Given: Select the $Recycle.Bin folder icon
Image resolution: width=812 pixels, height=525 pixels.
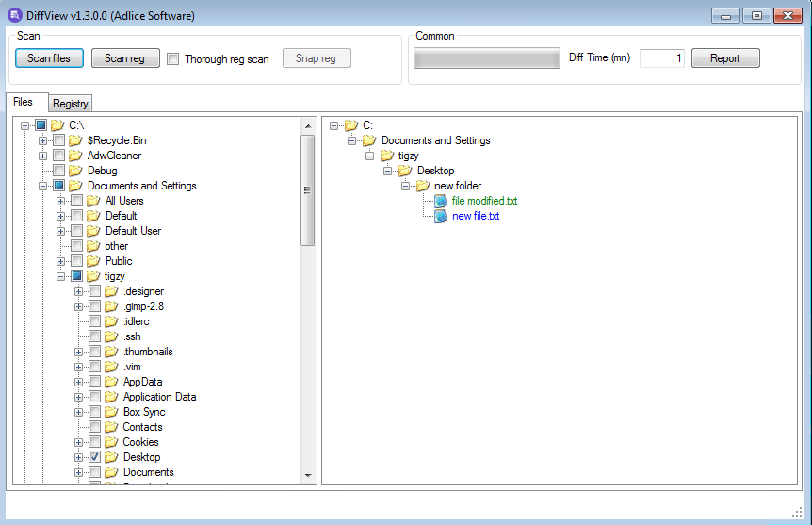Looking at the screenshot, I should point(75,140).
